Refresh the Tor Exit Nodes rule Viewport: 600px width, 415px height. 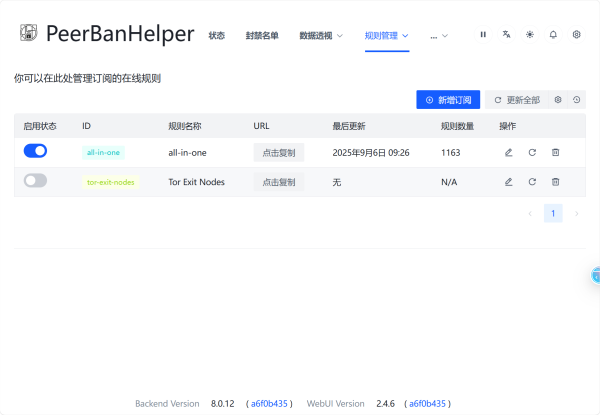click(532, 182)
